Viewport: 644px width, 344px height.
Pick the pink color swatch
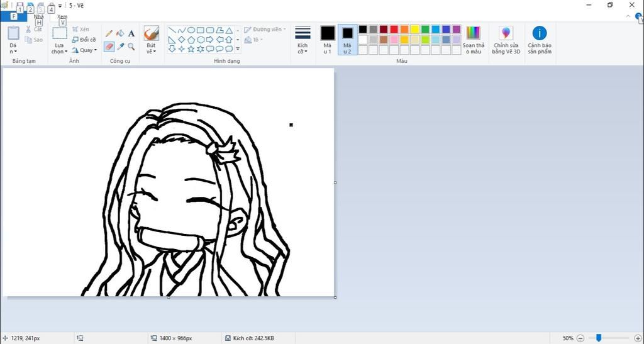[394, 40]
